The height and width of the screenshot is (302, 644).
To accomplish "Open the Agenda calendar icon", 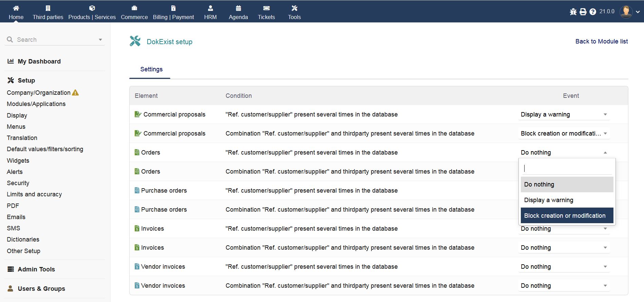I will (238, 8).
